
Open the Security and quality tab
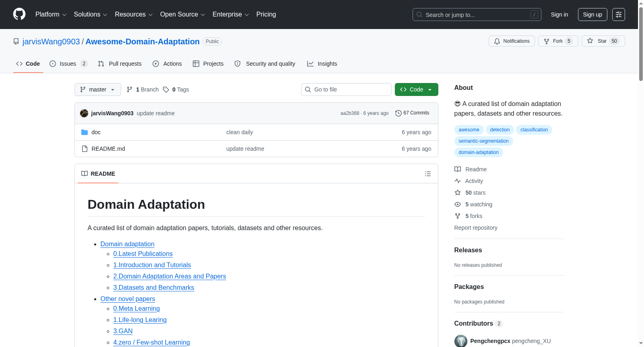coord(265,64)
